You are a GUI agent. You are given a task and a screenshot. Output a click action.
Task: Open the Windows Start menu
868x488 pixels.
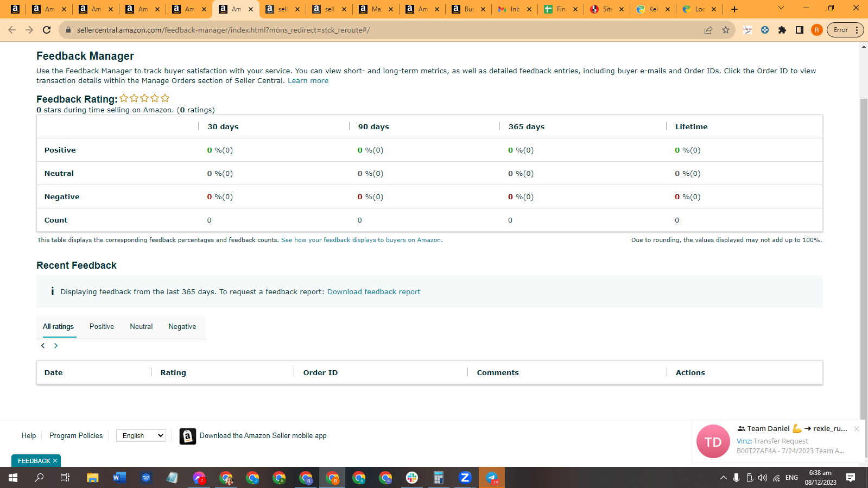click(13, 478)
